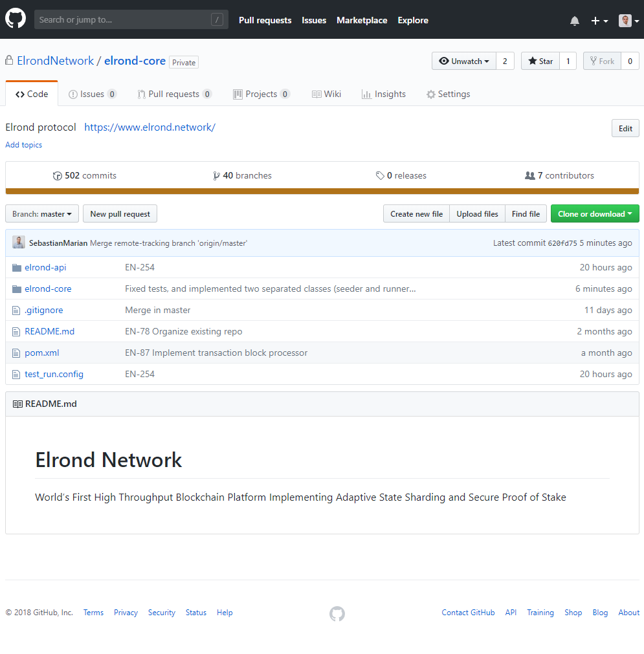Open Terms in the footer

(93, 613)
